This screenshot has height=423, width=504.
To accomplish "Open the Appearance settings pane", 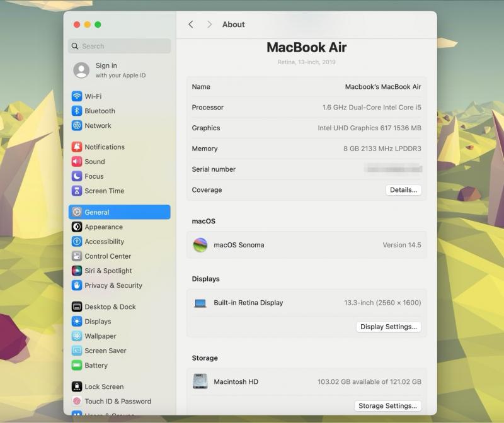I will pos(103,227).
